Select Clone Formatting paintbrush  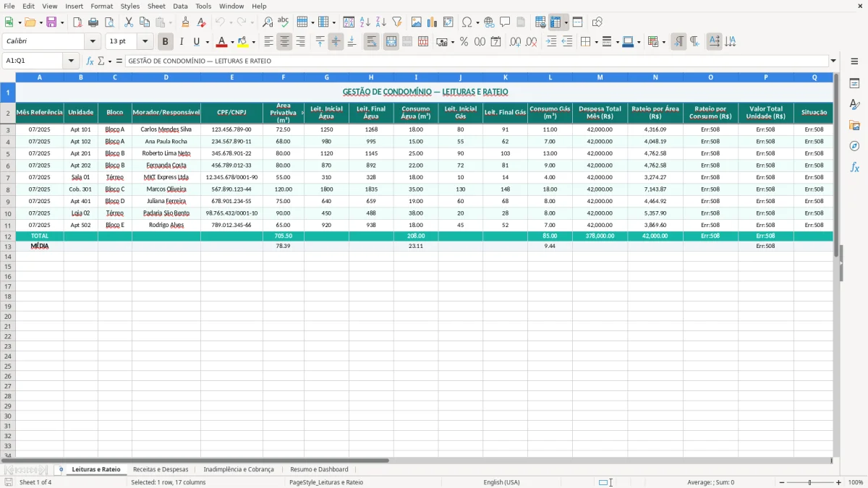pyautogui.click(x=185, y=22)
